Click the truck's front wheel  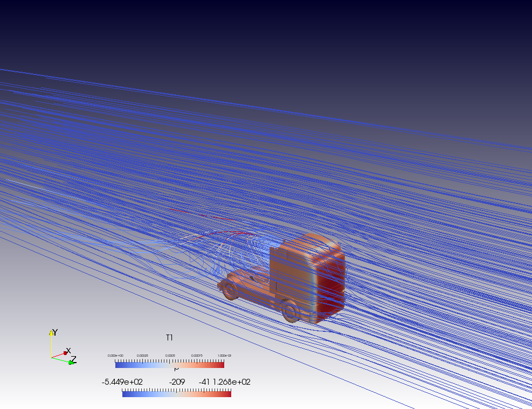[291, 310]
